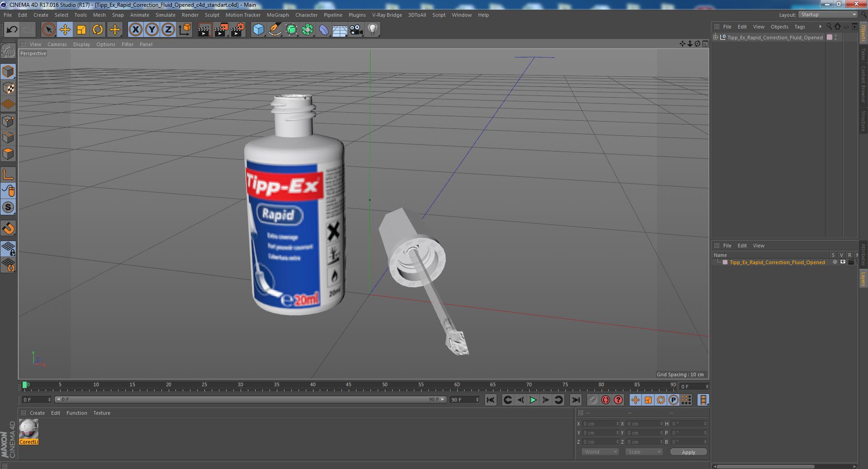This screenshot has width=868, height=469.
Task: Toggle layer view visibility eye icon
Action: pos(843,262)
